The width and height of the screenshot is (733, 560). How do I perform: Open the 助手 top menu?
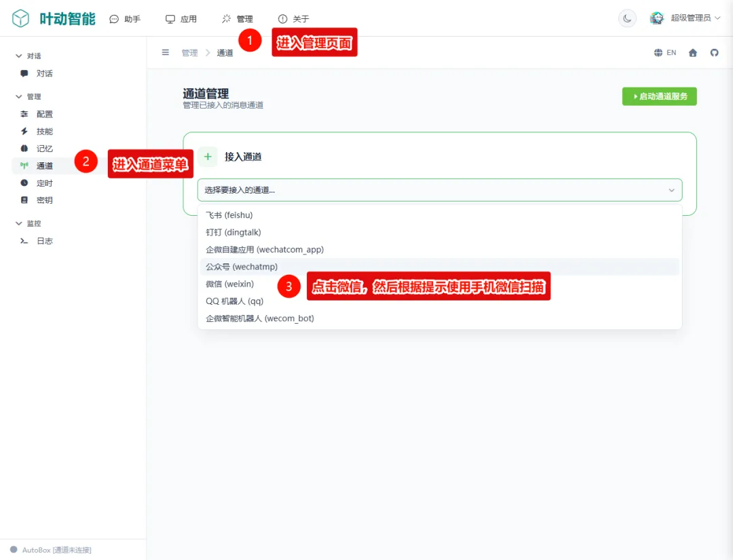[x=125, y=19]
